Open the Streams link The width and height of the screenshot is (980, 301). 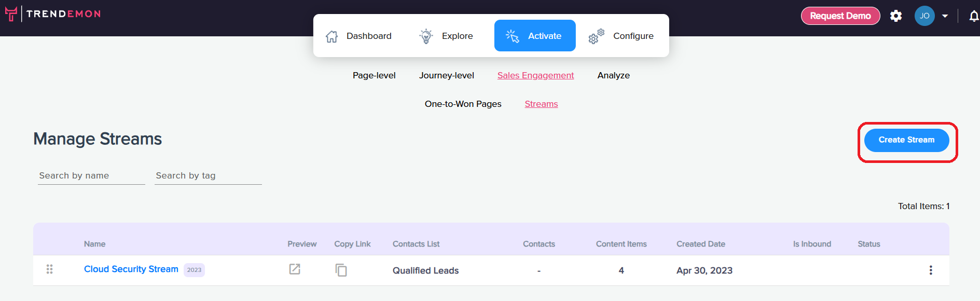click(x=541, y=104)
